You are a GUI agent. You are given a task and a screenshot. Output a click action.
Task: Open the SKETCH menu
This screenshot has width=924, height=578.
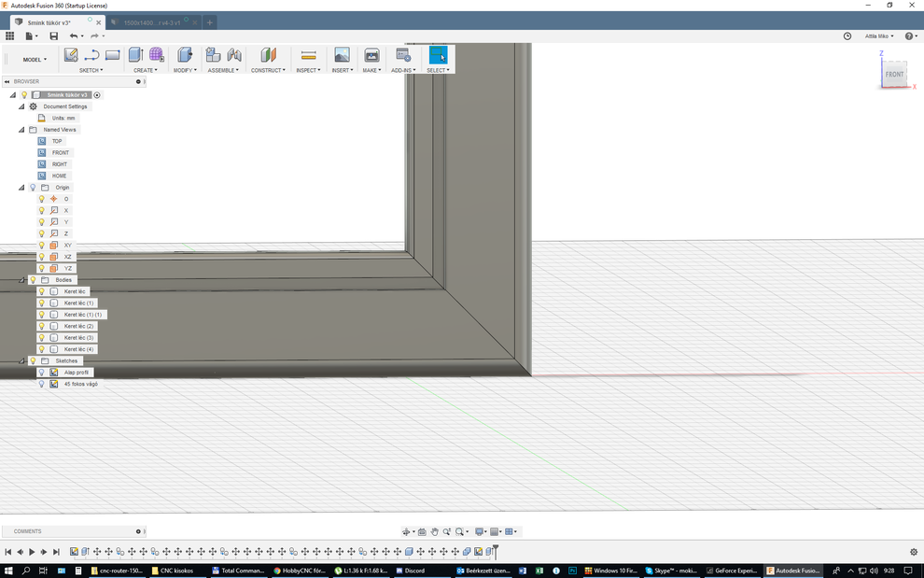(91, 70)
